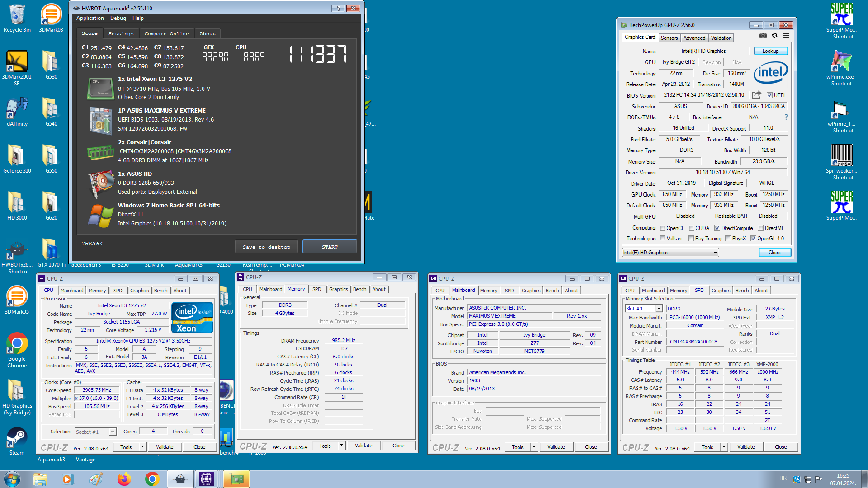
Task: Select the GTX 1070 Ti folder icon
Action: (51, 253)
